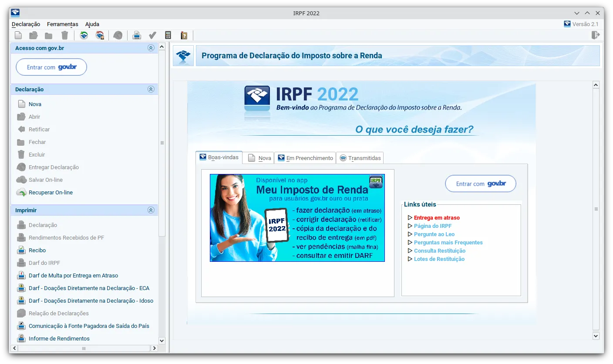The height and width of the screenshot is (364, 613).
Task: Collapse the Imprimir sidebar section
Action: click(151, 210)
